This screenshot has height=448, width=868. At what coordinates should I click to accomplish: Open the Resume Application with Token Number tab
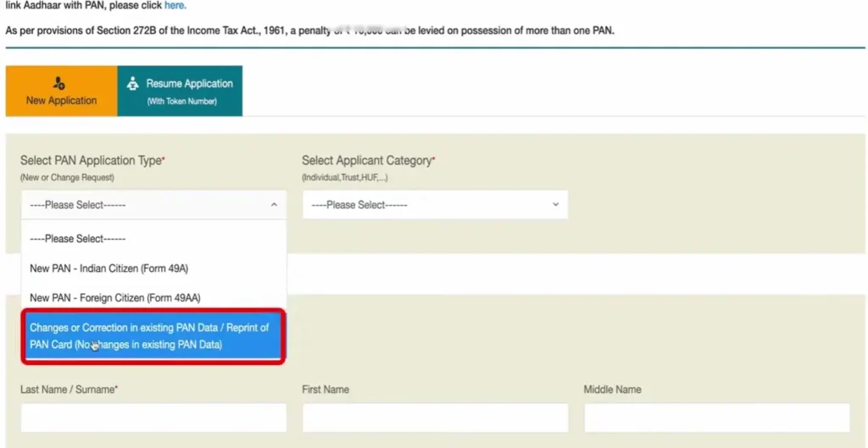click(x=181, y=91)
